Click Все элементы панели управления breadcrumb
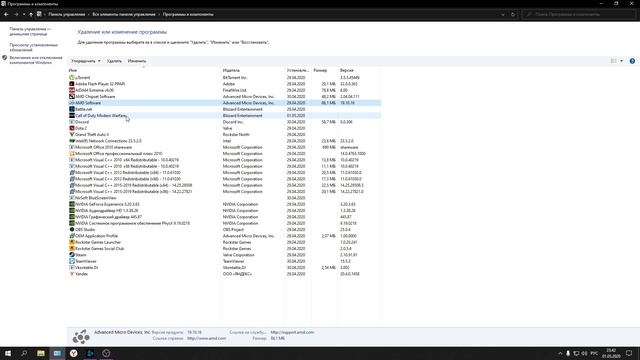 (124, 14)
